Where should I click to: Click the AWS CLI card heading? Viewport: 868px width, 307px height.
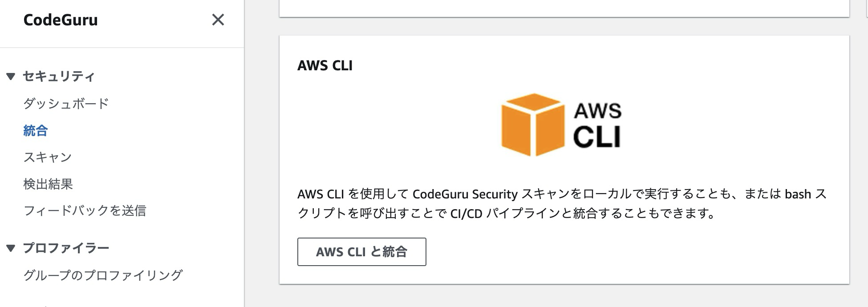click(325, 65)
